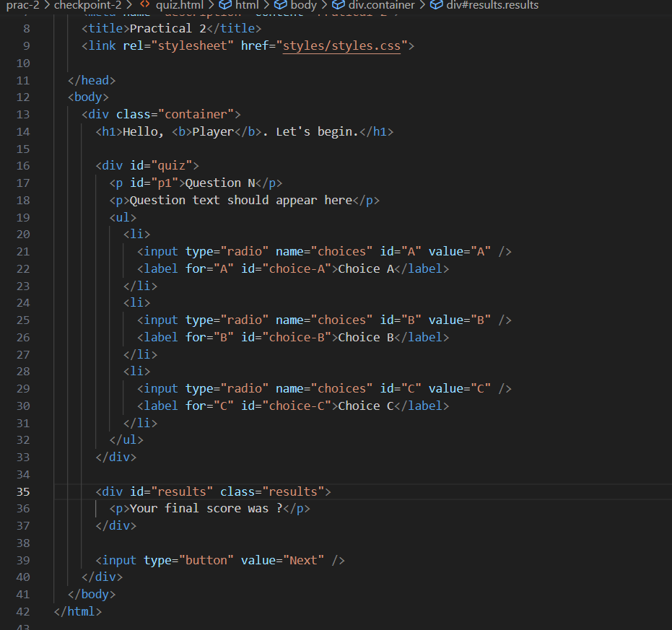Click line number 8 in the gutter

click(26, 28)
